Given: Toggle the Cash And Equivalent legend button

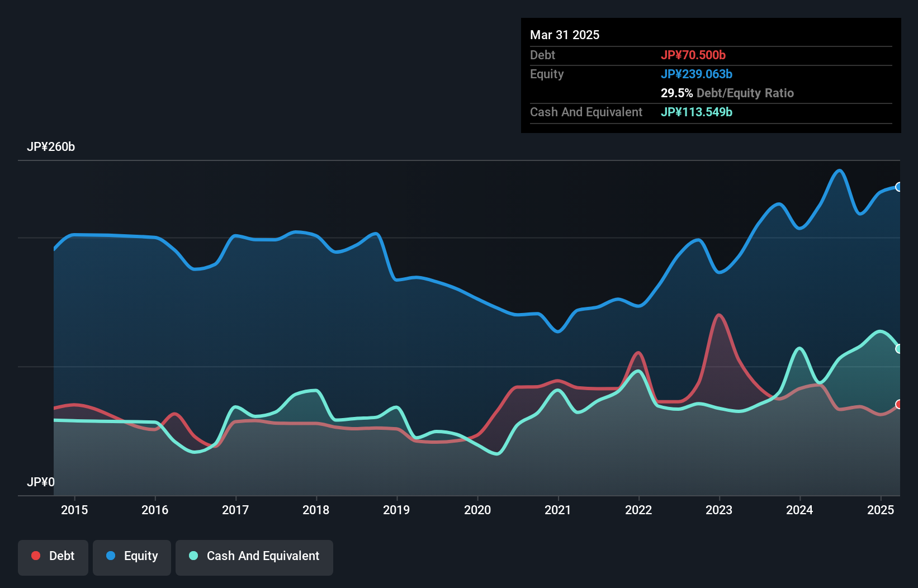Looking at the screenshot, I should (254, 557).
